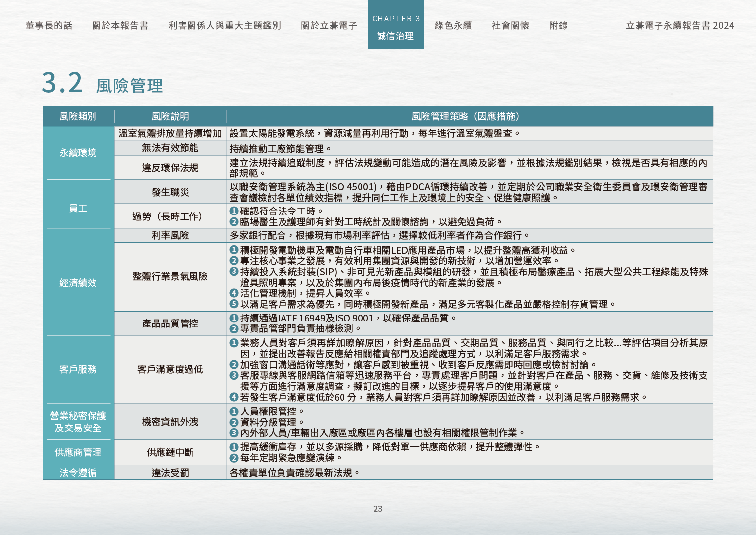
Task: Click the 無法有效節能 cell
Action: [x=170, y=148]
